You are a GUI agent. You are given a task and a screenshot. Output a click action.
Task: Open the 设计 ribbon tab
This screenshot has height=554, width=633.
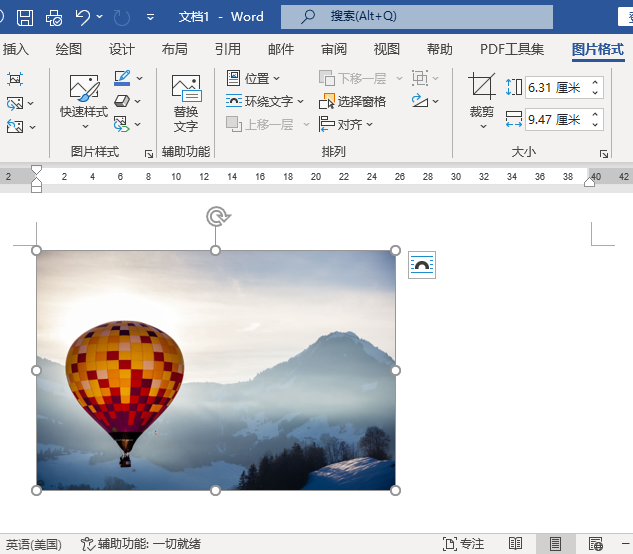(122, 49)
